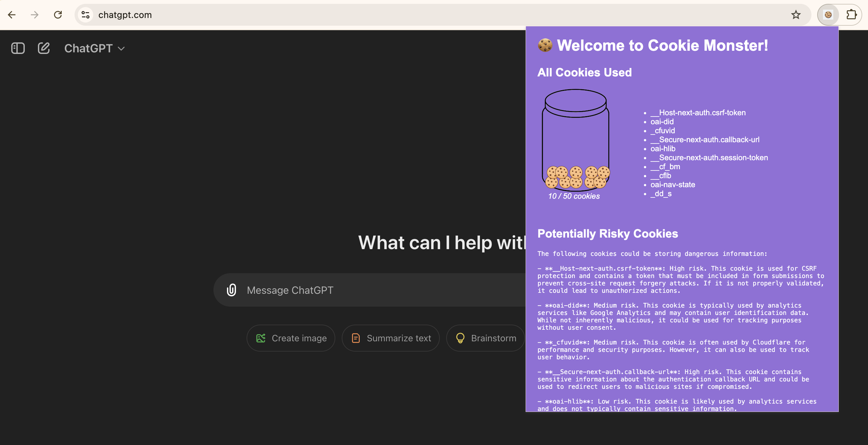Click the chatgpt.com URL in address bar
The width and height of the screenshot is (868, 445).
125,15
